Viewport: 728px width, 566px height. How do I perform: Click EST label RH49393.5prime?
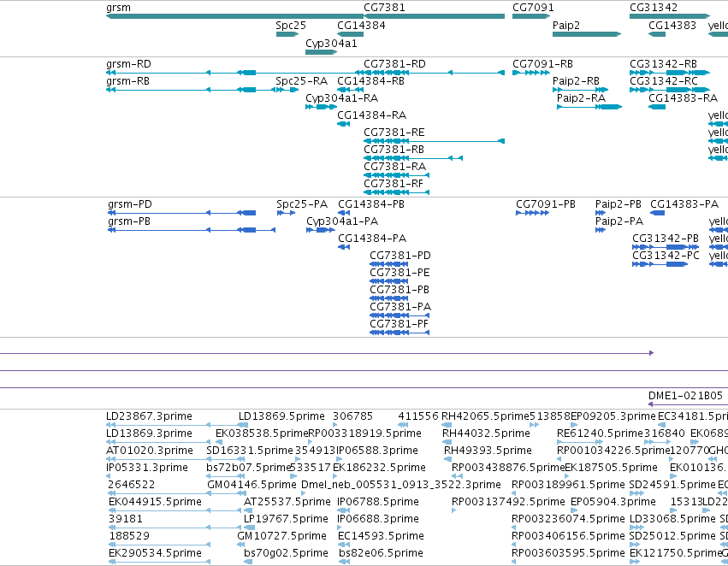tap(488, 451)
